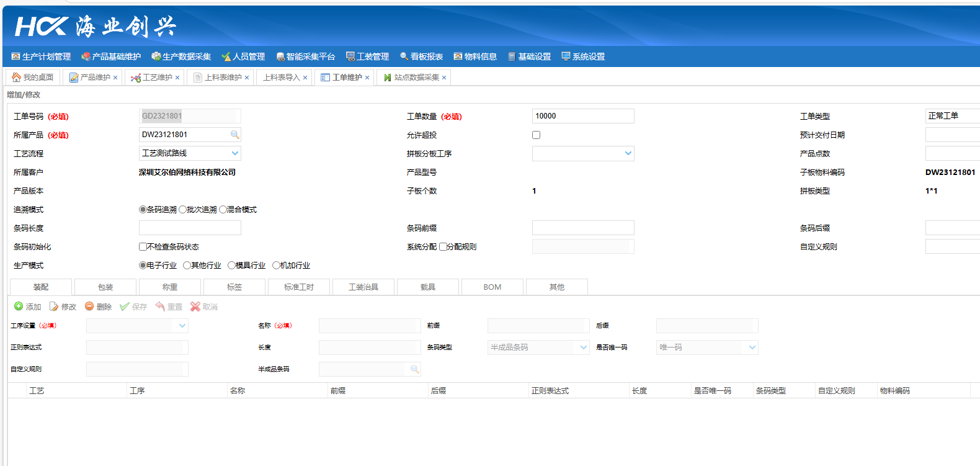Switch to the BOM tab

[x=492, y=287]
